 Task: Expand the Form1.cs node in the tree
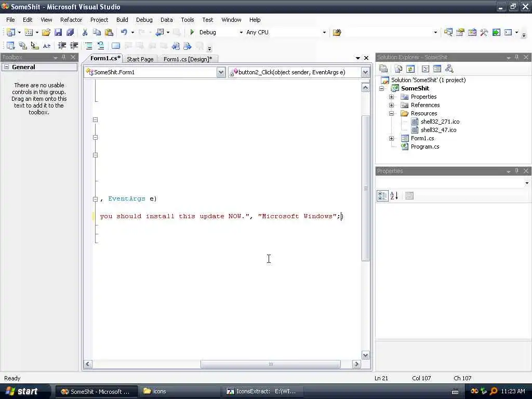click(x=391, y=138)
